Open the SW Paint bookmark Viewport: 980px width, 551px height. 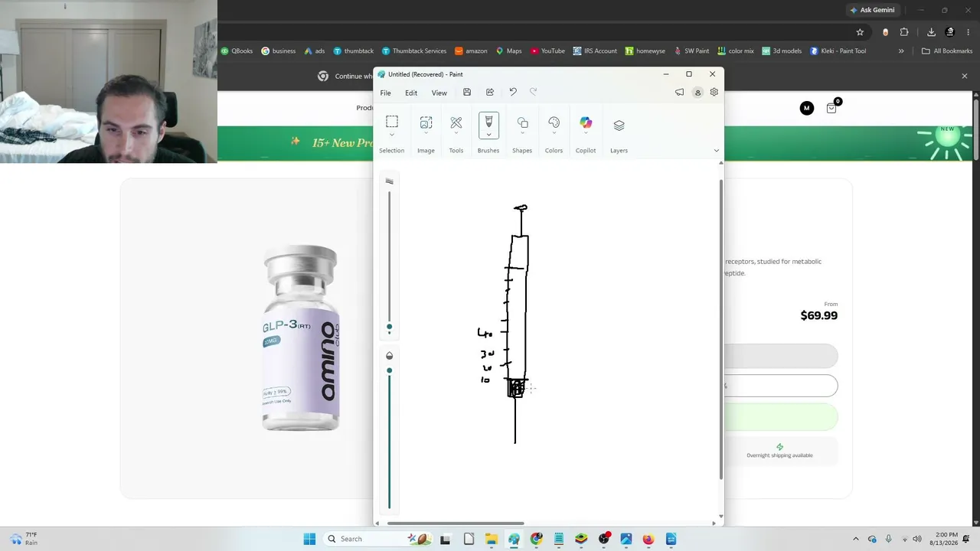tap(691, 51)
